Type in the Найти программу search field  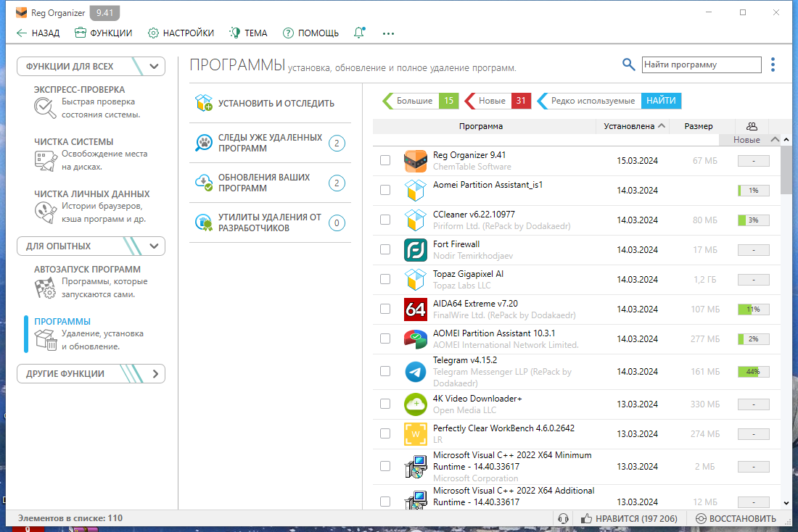point(701,65)
